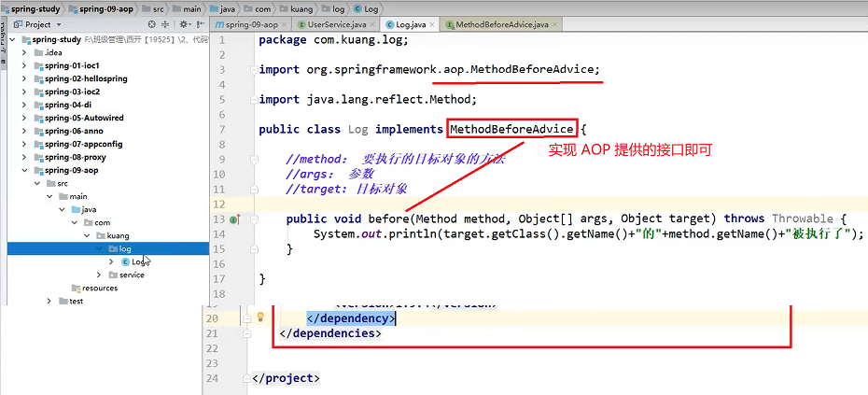Toggle the fold marker on line 3 import
Viewport: 868px width, 395px height.
coord(254,70)
